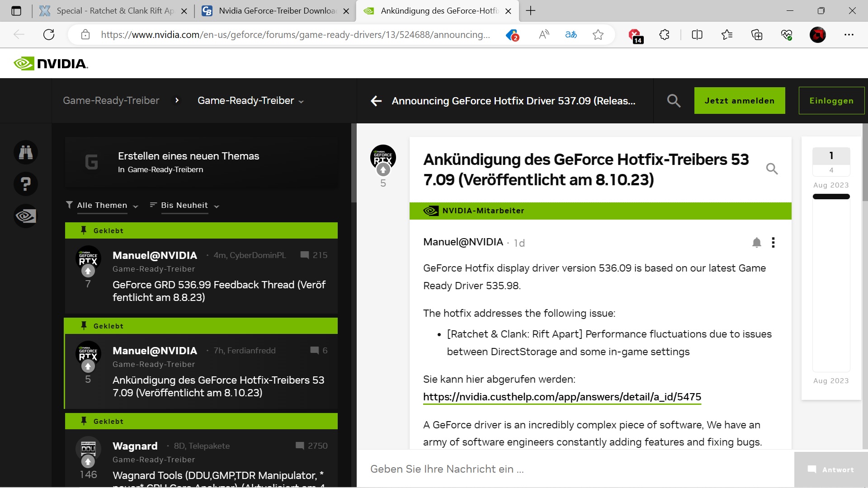Expand the Alle Themen filter dropdown

[102, 206]
